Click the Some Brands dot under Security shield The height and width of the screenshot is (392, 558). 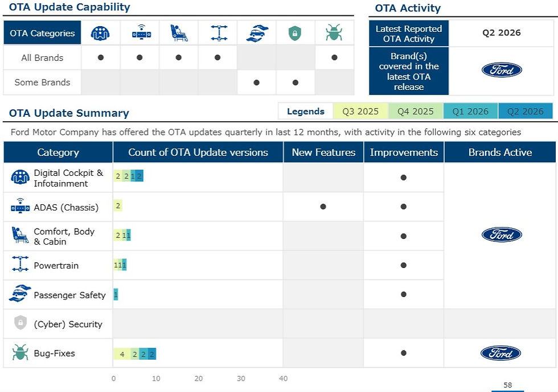296,82
